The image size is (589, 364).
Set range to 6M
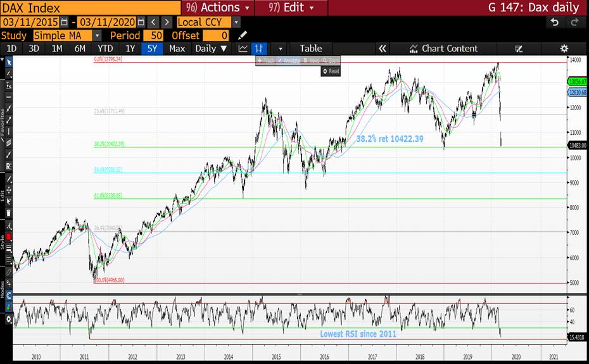[80, 49]
